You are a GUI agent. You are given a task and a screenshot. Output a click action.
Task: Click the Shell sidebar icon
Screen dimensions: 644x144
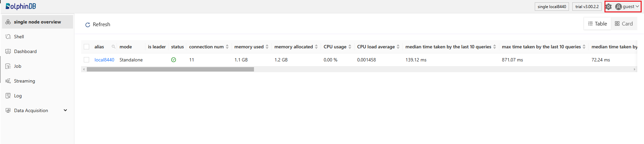tap(8, 37)
